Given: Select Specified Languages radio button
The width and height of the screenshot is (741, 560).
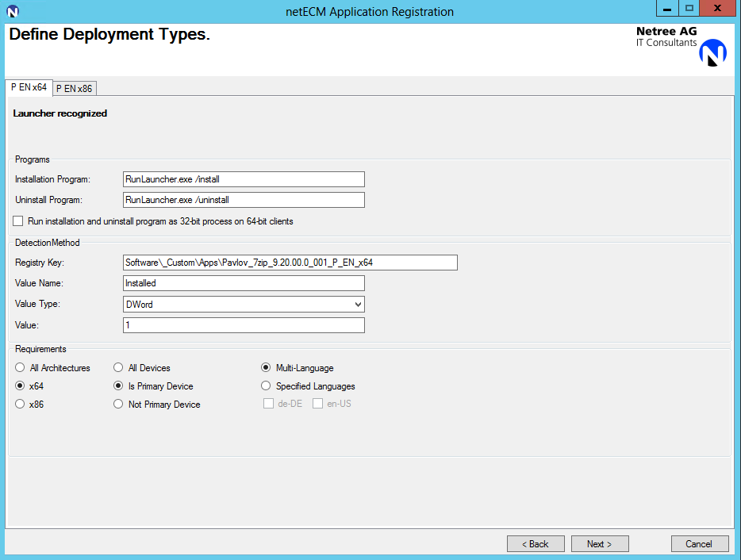Looking at the screenshot, I should [266, 386].
